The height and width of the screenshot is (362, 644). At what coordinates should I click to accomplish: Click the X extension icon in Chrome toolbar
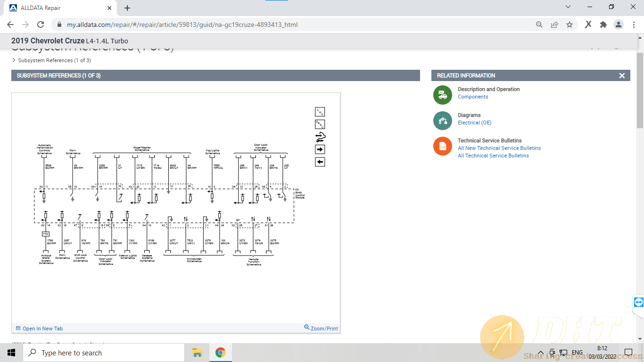click(588, 25)
